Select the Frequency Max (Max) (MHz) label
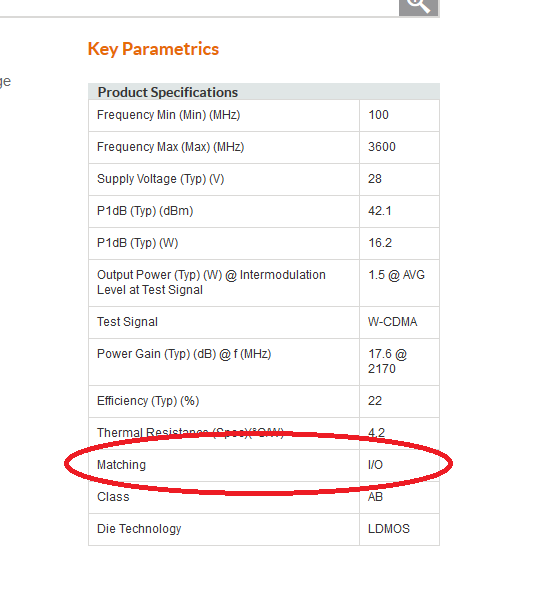Viewport: 553px width, 589px height. [x=171, y=147]
